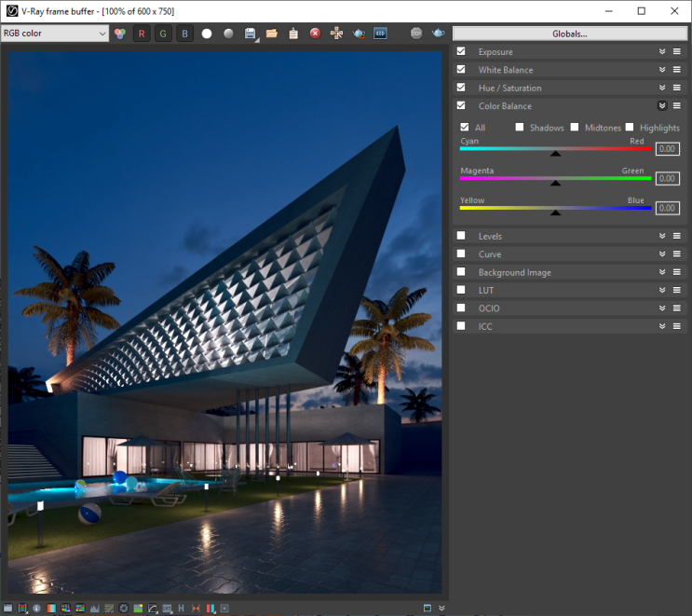Click show corrections control icon in bottom bar
This screenshot has height=616, width=692.
click(x=8, y=609)
